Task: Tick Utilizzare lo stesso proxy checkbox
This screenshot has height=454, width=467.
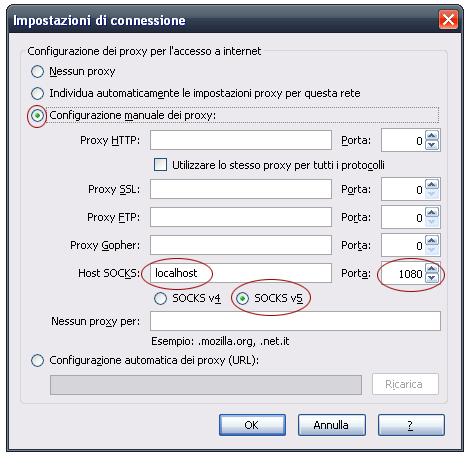Action: pyautogui.click(x=160, y=165)
